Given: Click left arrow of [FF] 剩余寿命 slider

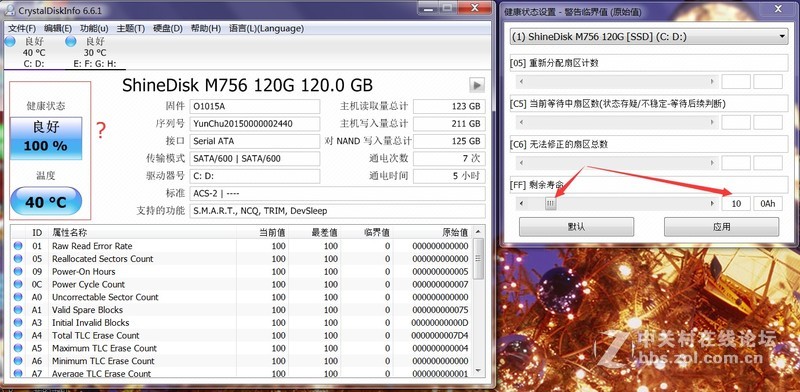Looking at the screenshot, I should point(521,204).
